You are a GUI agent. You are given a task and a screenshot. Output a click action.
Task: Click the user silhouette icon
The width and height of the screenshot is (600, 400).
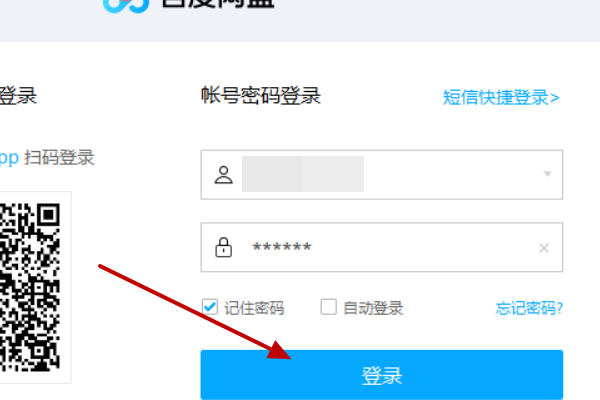223,175
